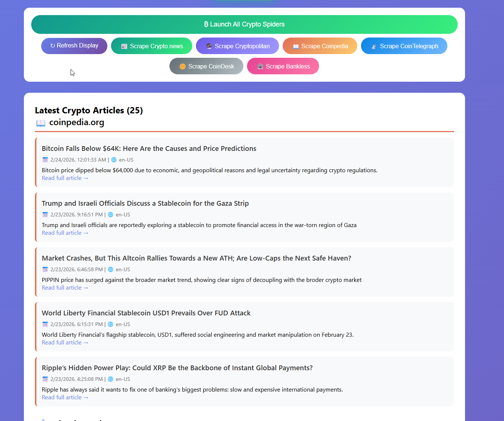The image size is (504, 421).
Task: Click calendar icon on World Liberty article
Action: coord(45,324)
